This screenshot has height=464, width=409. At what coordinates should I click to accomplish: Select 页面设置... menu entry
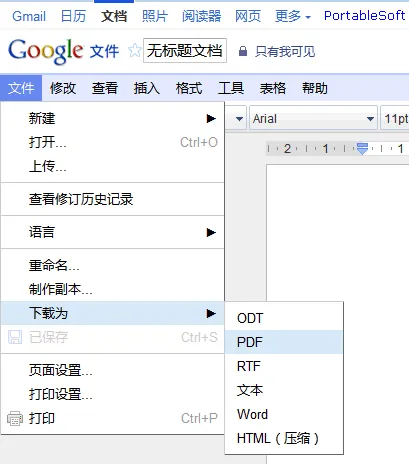tap(112, 370)
